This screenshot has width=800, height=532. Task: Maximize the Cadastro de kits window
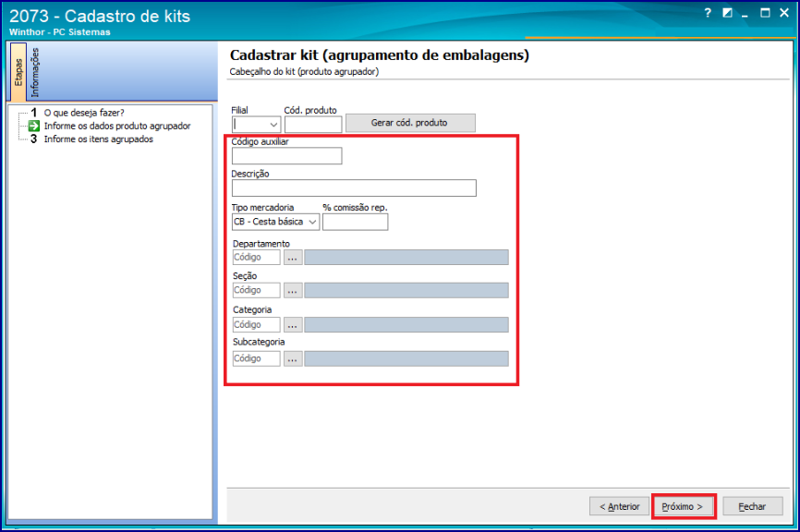click(x=765, y=13)
